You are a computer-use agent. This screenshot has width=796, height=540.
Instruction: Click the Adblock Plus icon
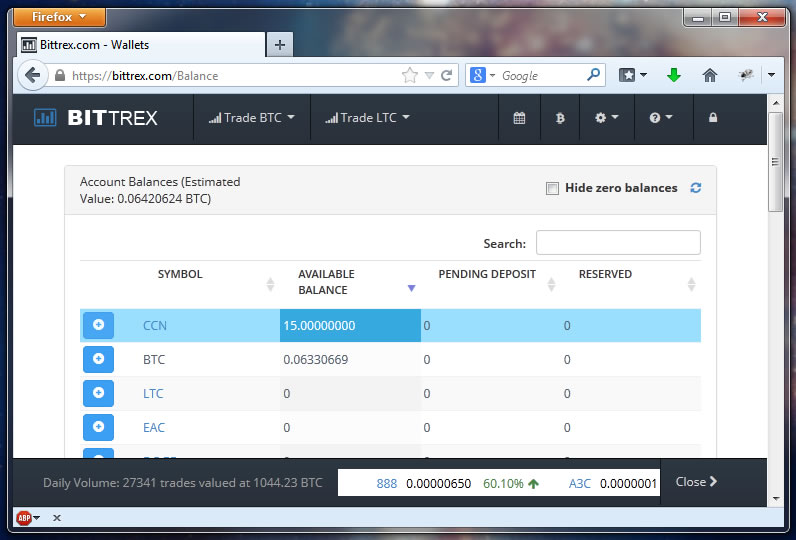(24, 518)
